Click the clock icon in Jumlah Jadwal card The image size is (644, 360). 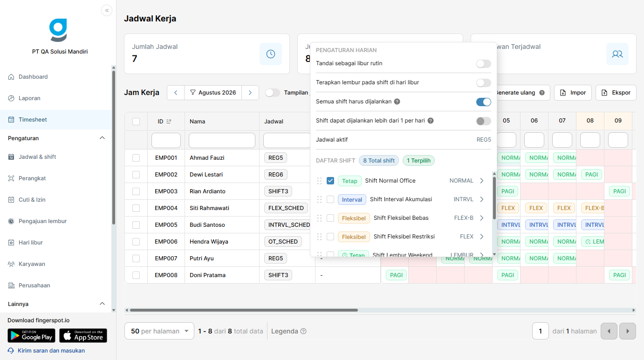[x=271, y=54]
